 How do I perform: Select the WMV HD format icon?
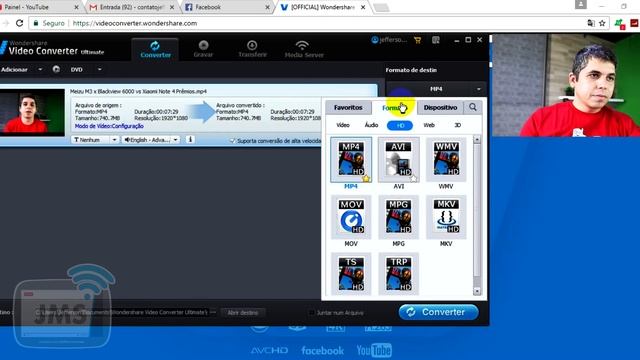click(x=446, y=160)
